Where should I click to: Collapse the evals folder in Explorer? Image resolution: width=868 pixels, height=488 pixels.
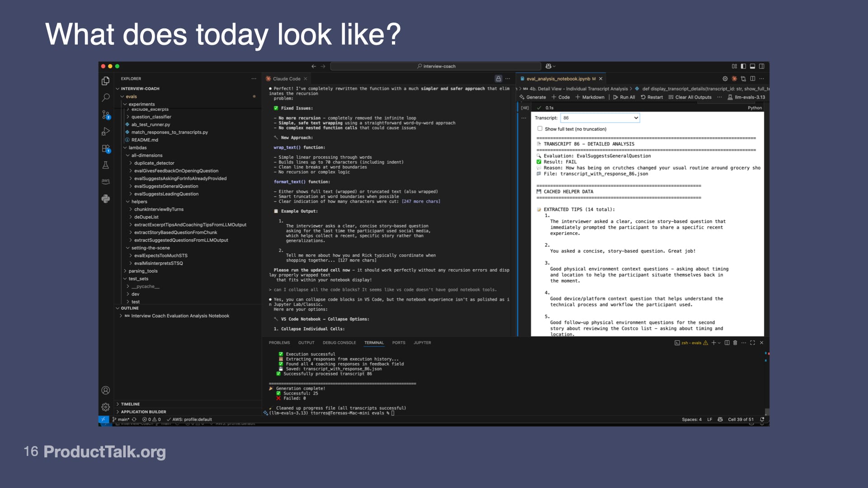(130, 96)
